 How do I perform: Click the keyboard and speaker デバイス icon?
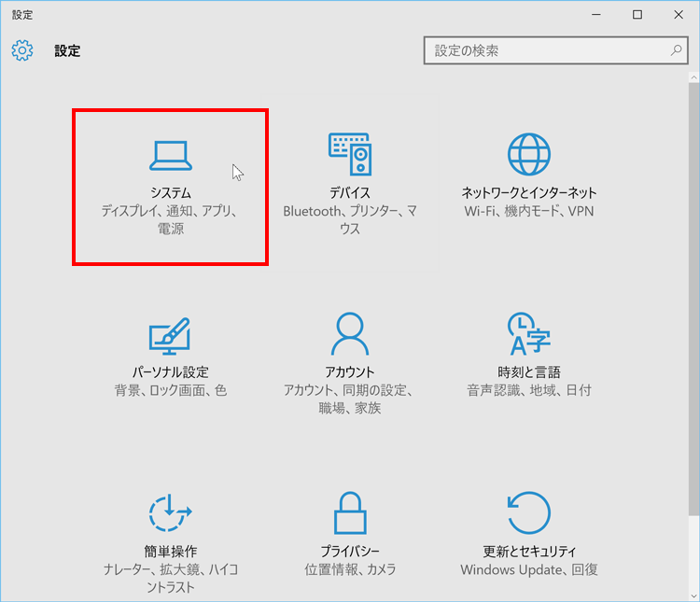[349, 154]
